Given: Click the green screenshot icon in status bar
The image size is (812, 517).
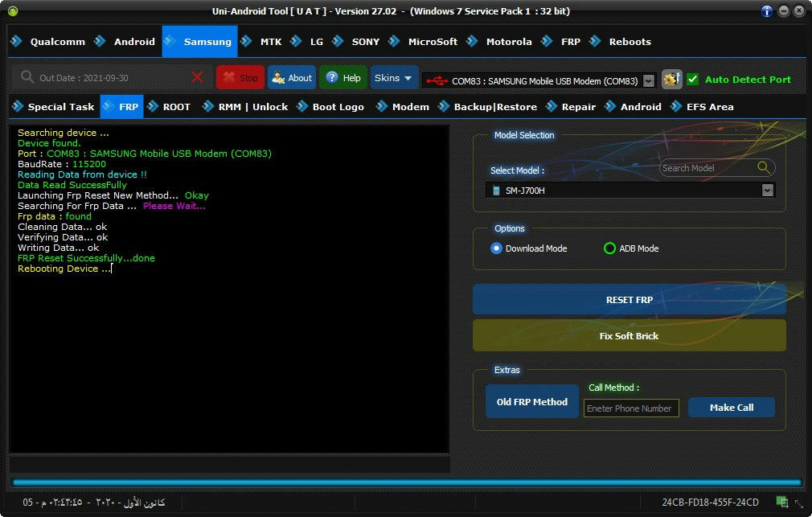Looking at the screenshot, I should tap(782, 502).
